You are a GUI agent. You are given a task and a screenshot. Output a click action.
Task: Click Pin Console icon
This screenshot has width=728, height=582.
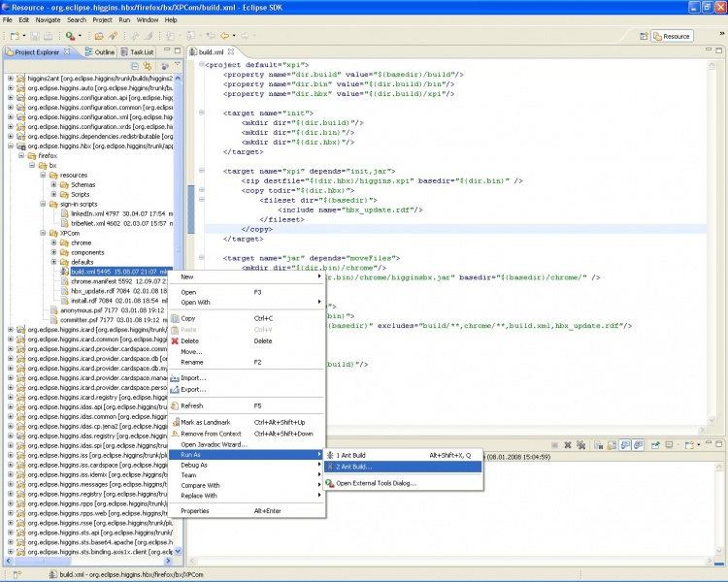click(655, 445)
